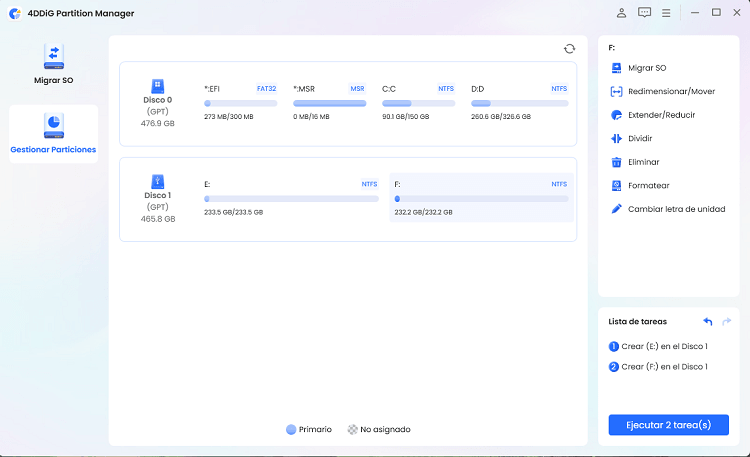Click the Primario legend swatch

pos(291,430)
